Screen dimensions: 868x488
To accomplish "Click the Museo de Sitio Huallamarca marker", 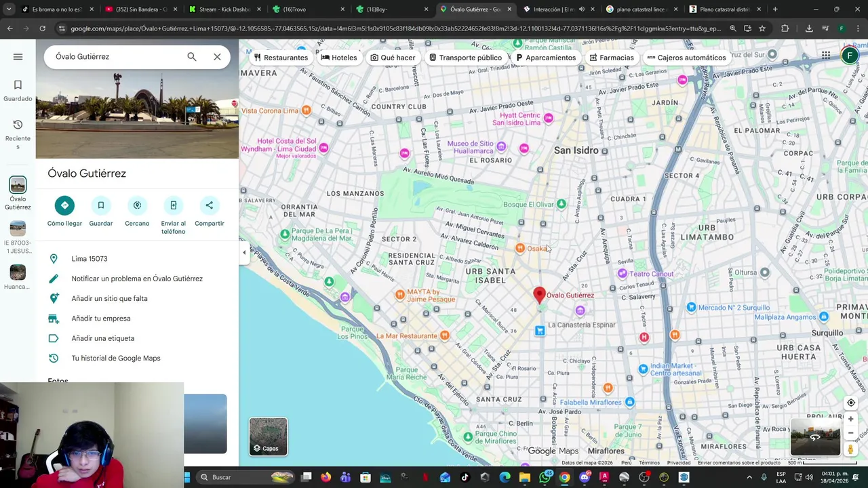I will point(501,146).
